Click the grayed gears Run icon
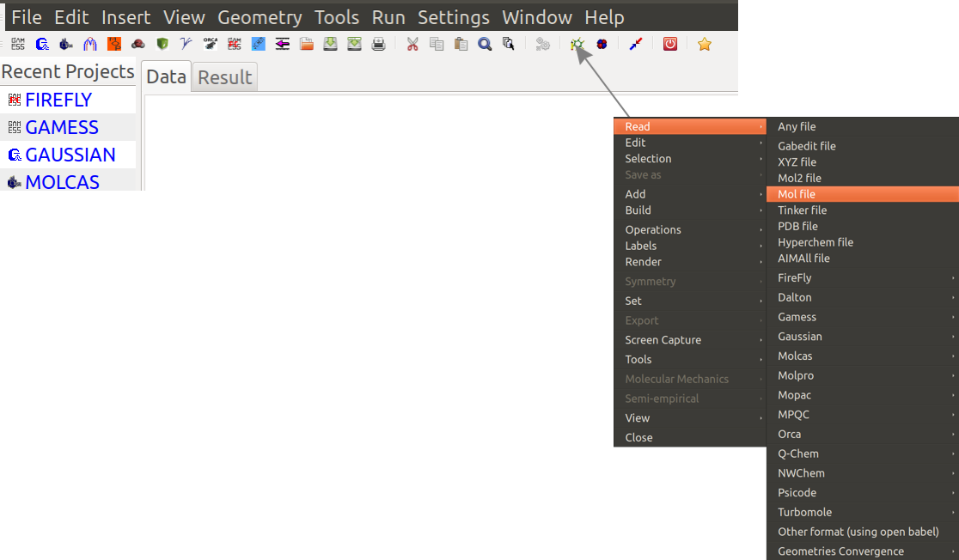The image size is (959, 560). [x=542, y=44]
